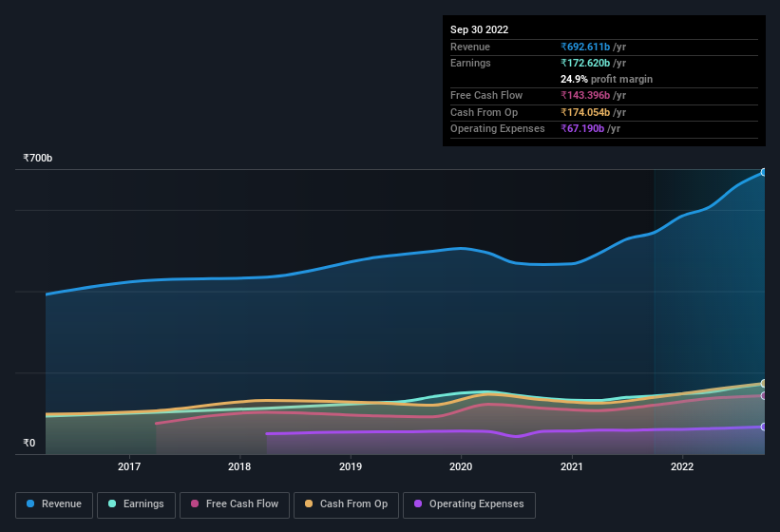Click the 2022 x-axis label
This screenshot has width=780, height=532.
[x=682, y=466]
